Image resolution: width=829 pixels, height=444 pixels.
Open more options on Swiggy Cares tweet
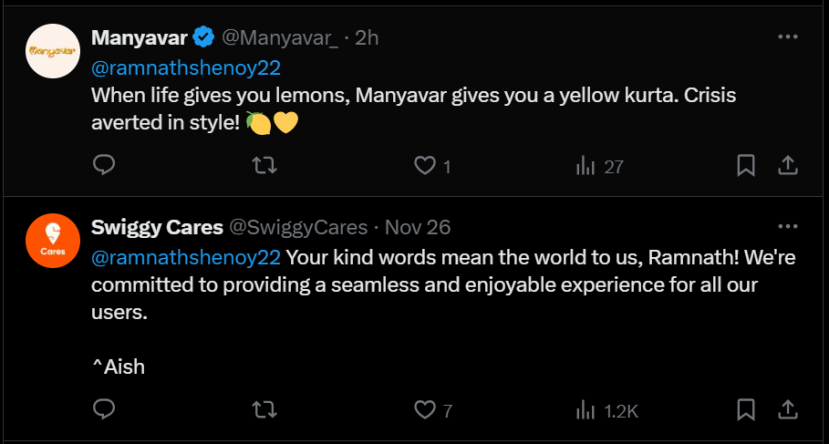coord(788,226)
